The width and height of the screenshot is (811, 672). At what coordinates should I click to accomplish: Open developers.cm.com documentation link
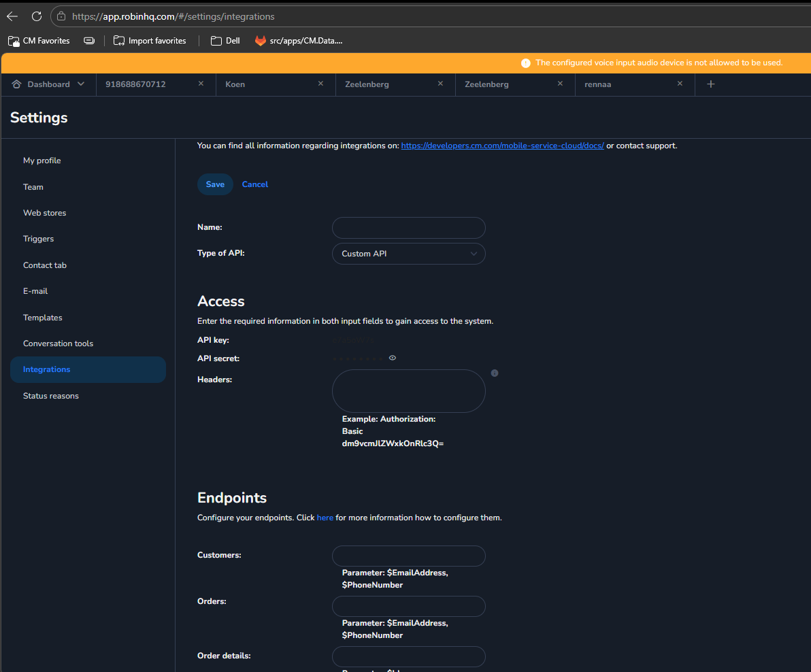[x=502, y=146]
